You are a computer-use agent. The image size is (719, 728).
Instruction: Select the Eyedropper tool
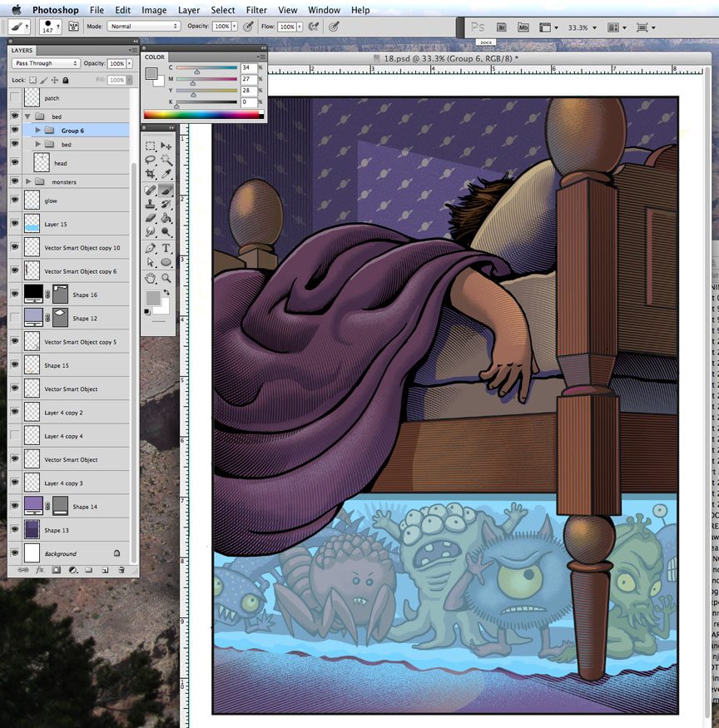click(166, 174)
